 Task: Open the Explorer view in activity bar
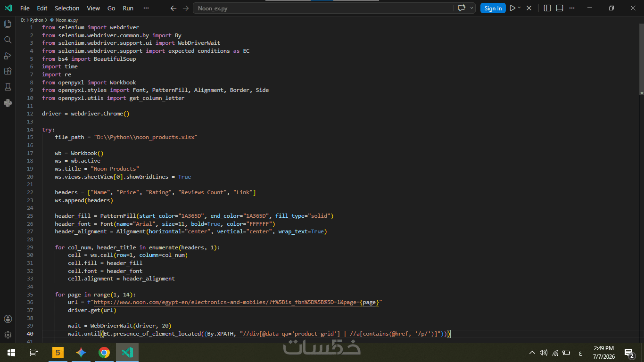pyautogui.click(x=8, y=24)
